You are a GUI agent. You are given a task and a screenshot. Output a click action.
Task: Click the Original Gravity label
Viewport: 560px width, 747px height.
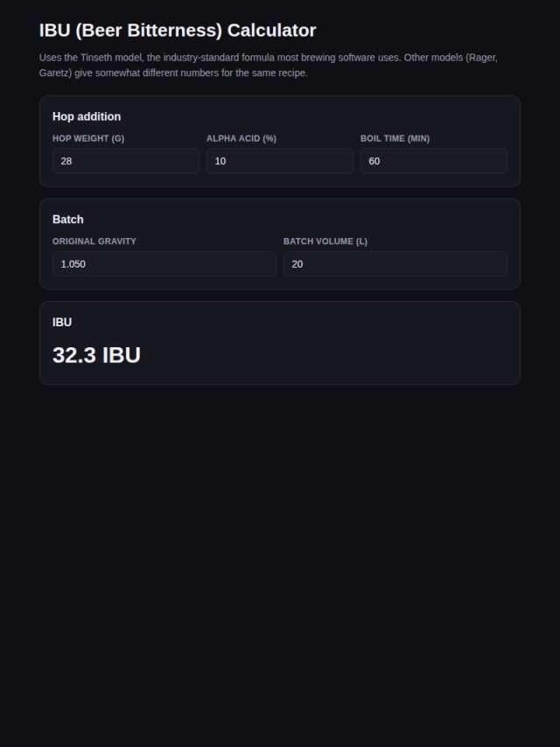[94, 241]
